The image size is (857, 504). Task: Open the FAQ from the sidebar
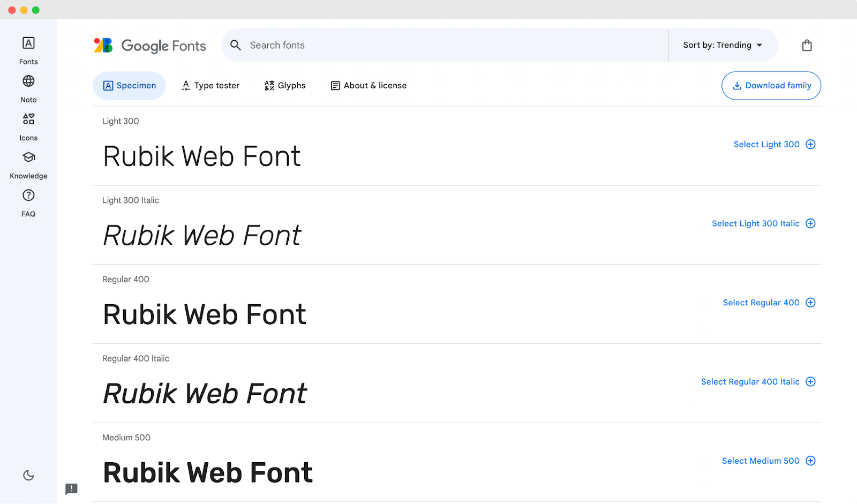28,201
